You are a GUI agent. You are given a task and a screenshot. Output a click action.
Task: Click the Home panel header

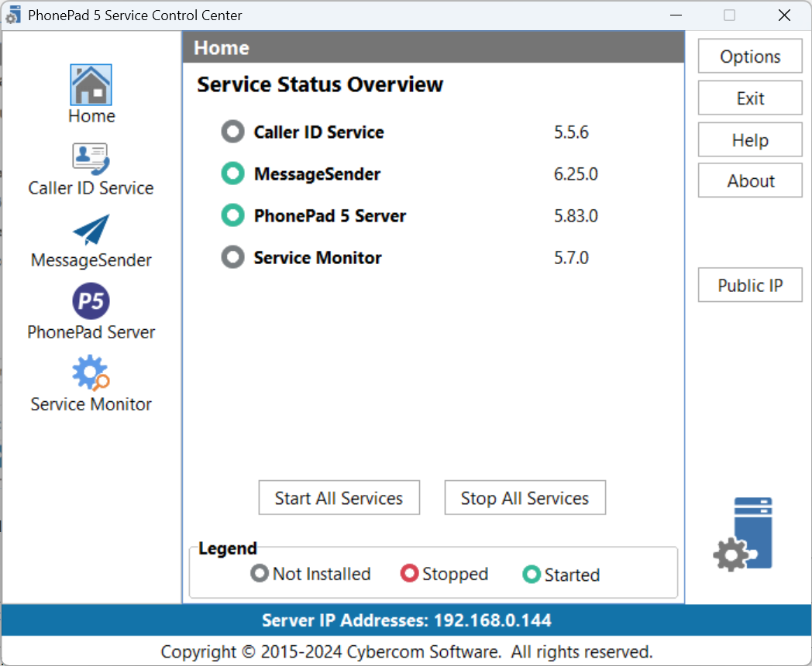point(433,47)
